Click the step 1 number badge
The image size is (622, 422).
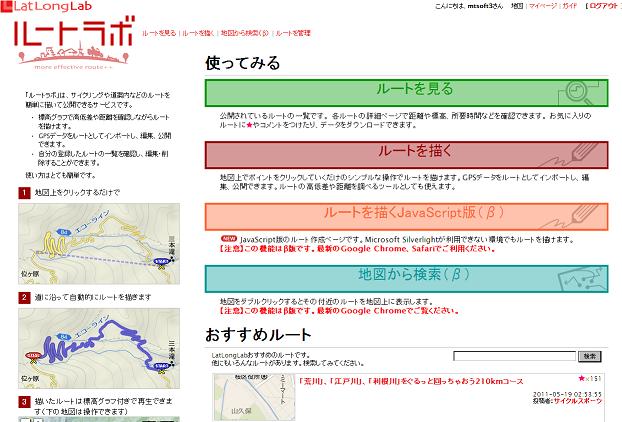[x=24, y=191]
